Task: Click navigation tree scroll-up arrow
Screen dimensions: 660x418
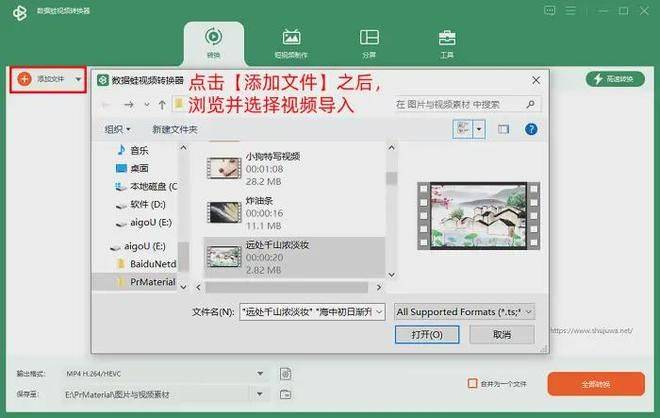Action: pyautogui.click(x=183, y=148)
